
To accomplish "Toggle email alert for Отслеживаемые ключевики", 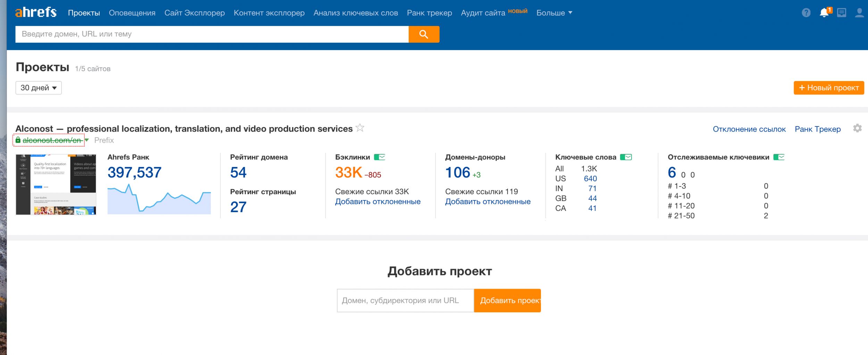I will tap(779, 157).
